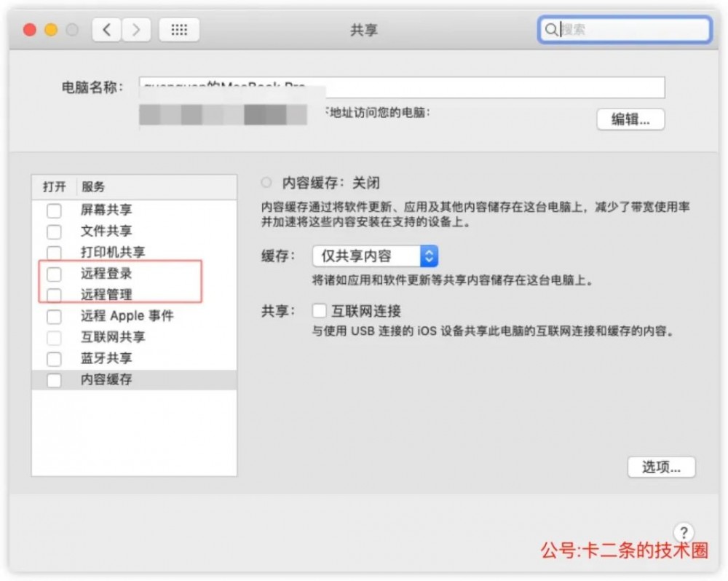
Task: Enable 屏幕共享 service
Action: [54, 210]
